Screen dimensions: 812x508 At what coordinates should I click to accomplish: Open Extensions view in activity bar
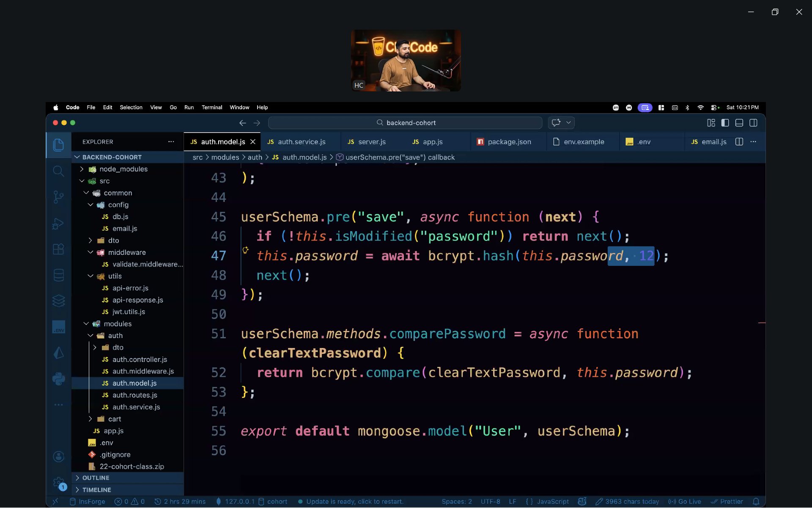(58, 249)
